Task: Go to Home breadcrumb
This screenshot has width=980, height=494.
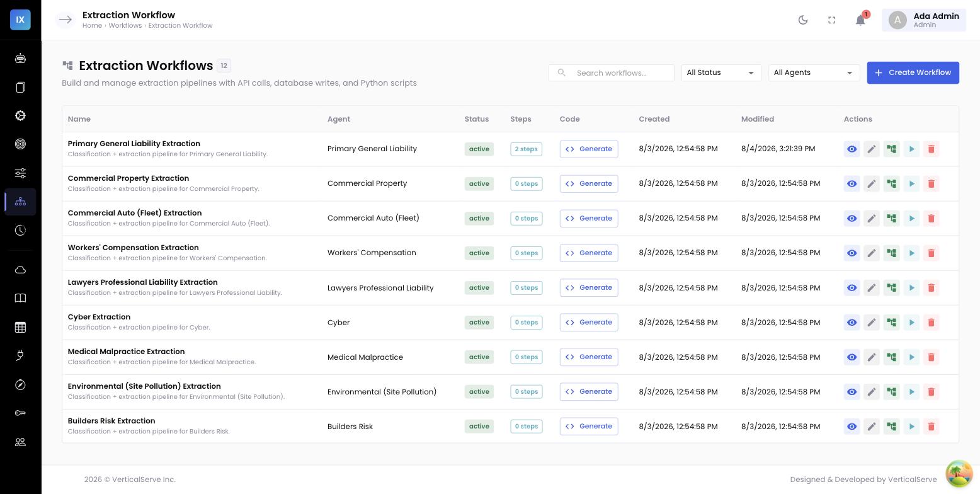Action: (x=92, y=26)
